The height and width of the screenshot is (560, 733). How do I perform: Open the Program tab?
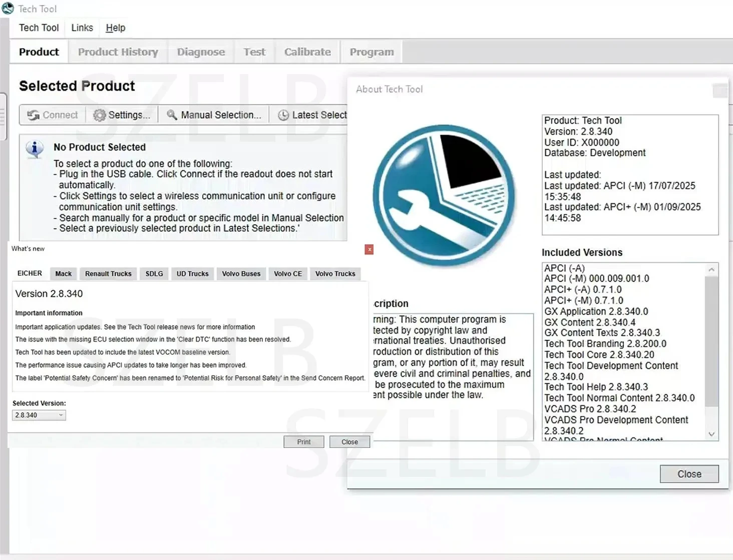(x=372, y=52)
